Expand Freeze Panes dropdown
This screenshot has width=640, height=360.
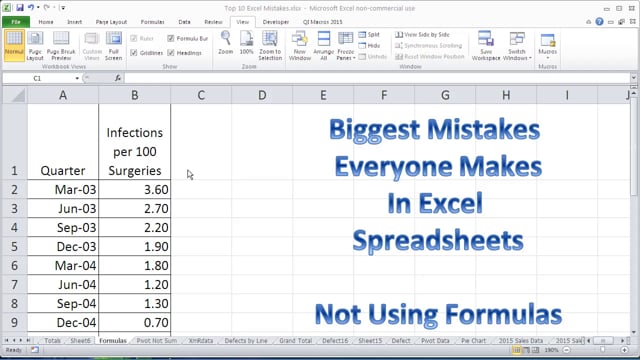354,58
